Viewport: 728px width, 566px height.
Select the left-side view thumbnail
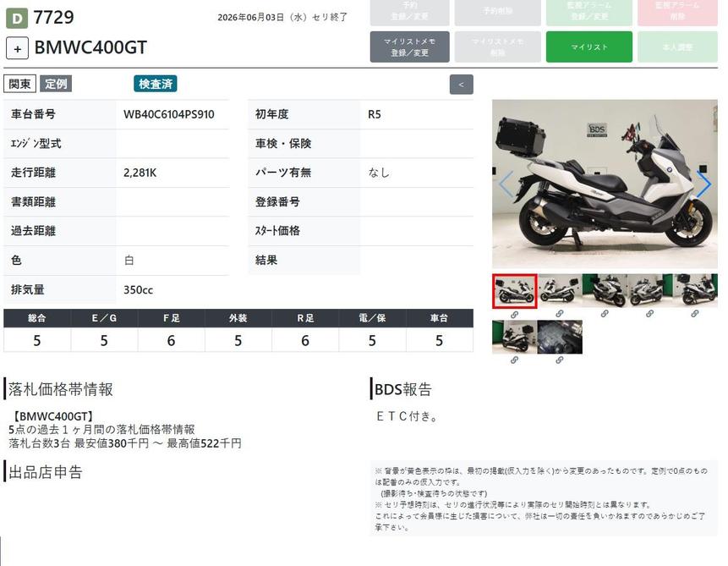point(560,290)
